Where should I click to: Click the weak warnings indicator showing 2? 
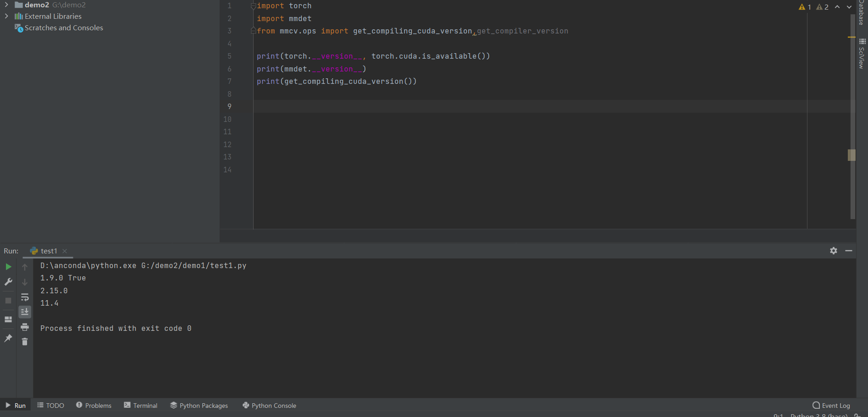click(x=822, y=7)
